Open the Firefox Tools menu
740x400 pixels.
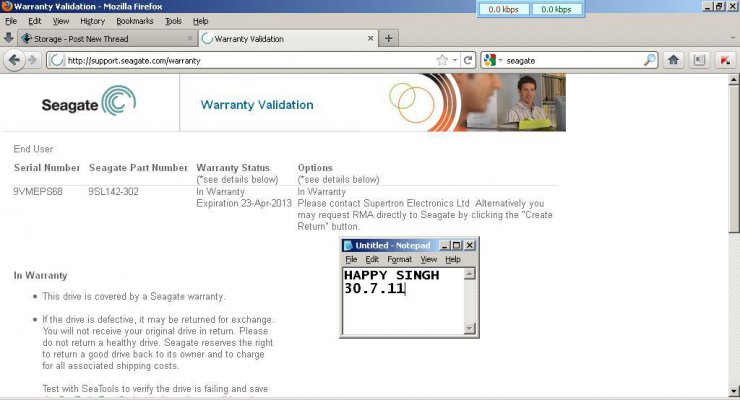click(x=173, y=21)
